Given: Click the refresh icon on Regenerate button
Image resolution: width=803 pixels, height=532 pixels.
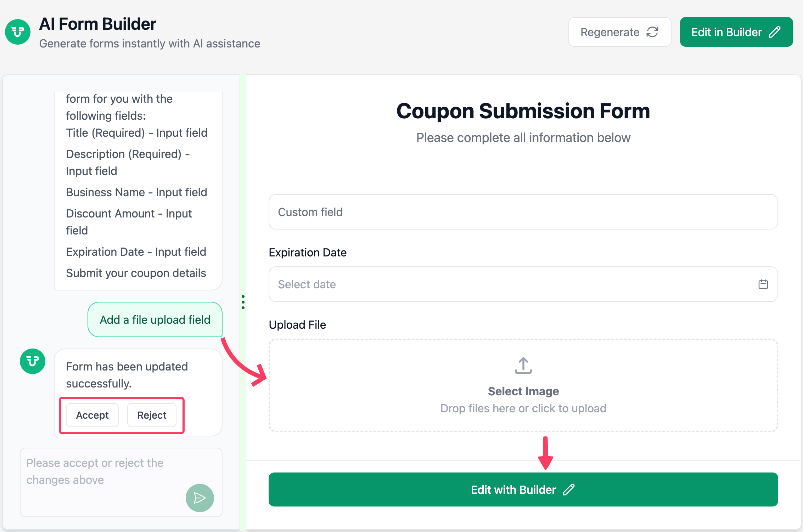Looking at the screenshot, I should [x=652, y=32].
